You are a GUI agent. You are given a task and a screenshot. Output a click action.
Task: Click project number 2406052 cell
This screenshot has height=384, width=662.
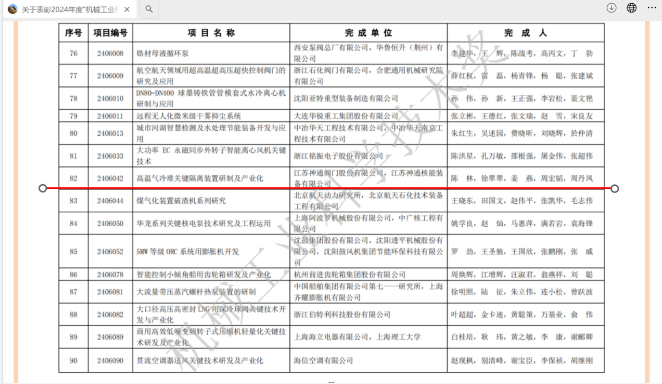(110, 251)
